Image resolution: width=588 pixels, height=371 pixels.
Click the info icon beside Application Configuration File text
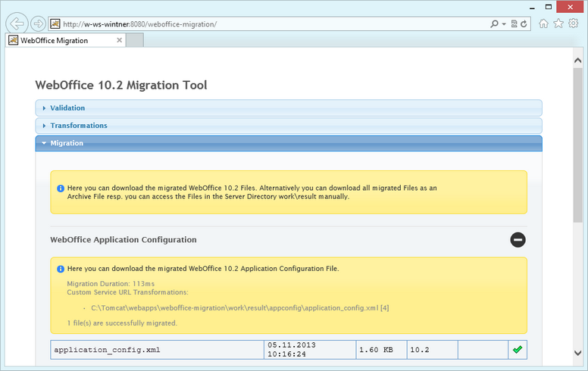(x=61, y=269)
